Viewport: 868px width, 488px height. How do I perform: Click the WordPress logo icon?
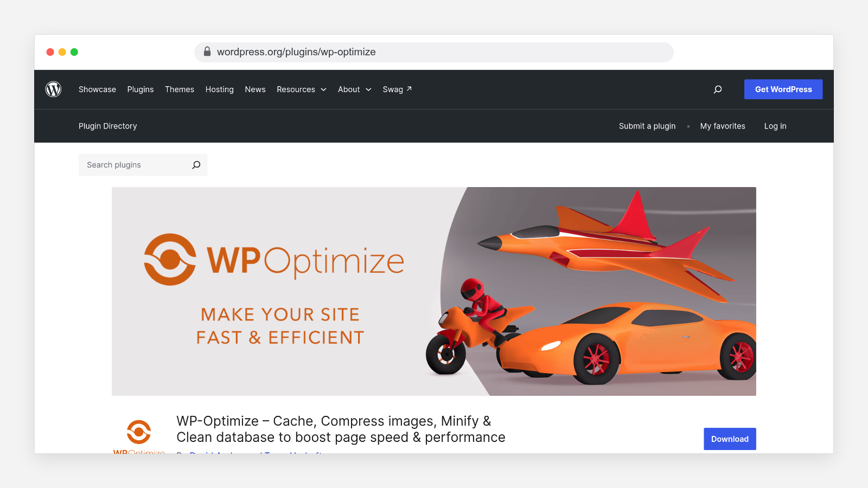pos(53,89)
